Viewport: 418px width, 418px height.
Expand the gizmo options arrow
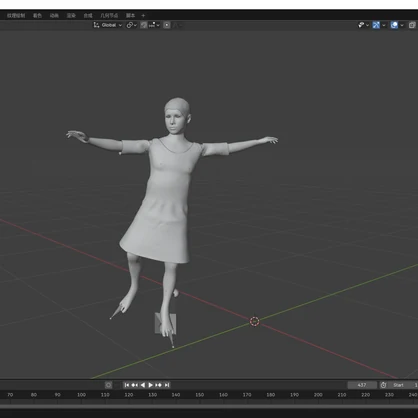point(384,25)
